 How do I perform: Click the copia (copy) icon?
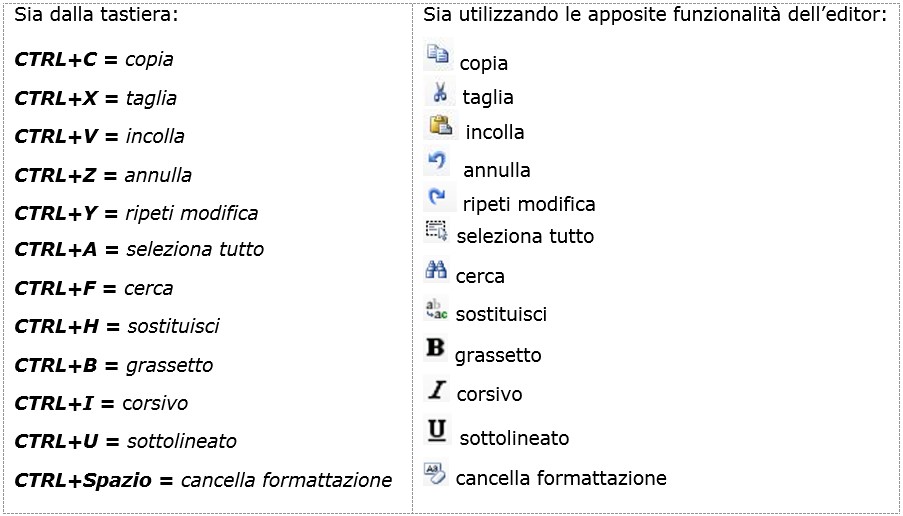click(438, 55)
